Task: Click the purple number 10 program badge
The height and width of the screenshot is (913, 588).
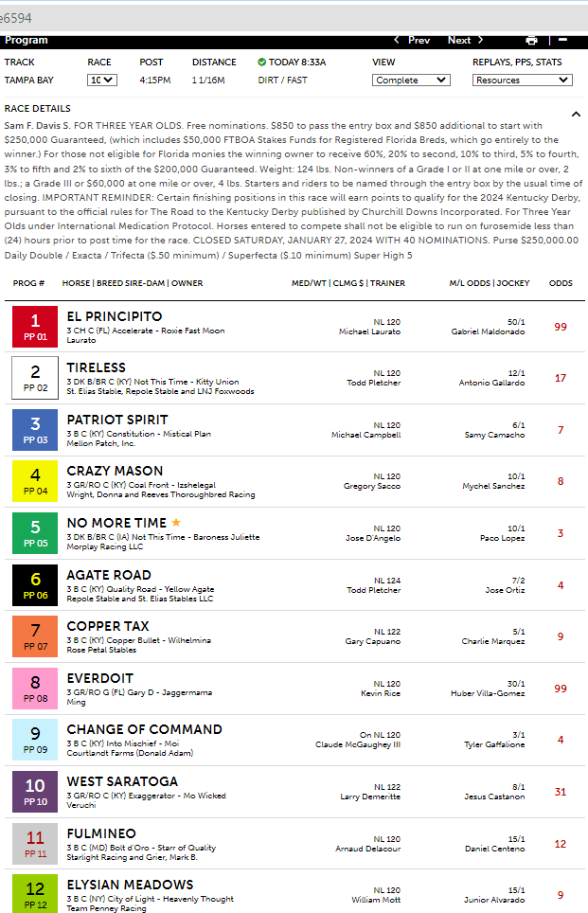Action: pyautogui.click(x=35, y=790)
